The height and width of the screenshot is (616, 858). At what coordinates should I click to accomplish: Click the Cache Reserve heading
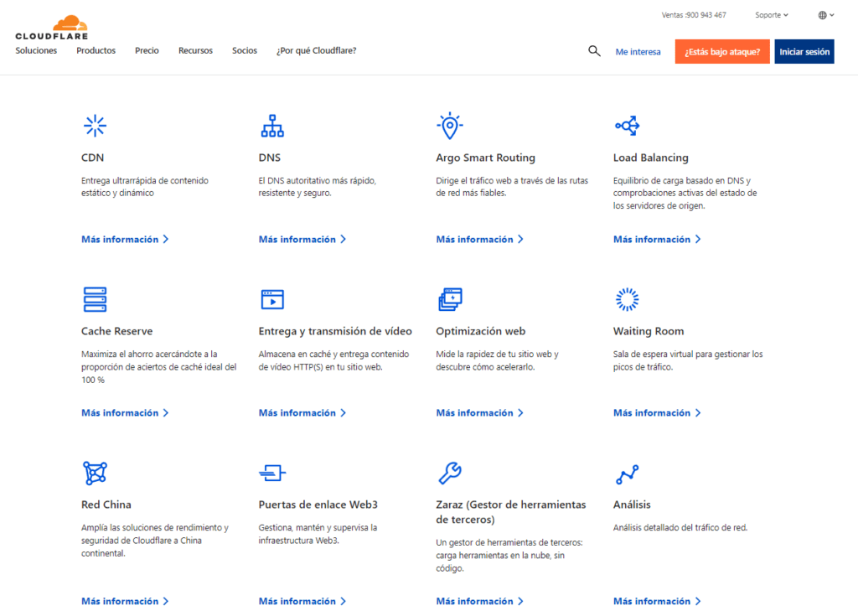coord(116,331)
